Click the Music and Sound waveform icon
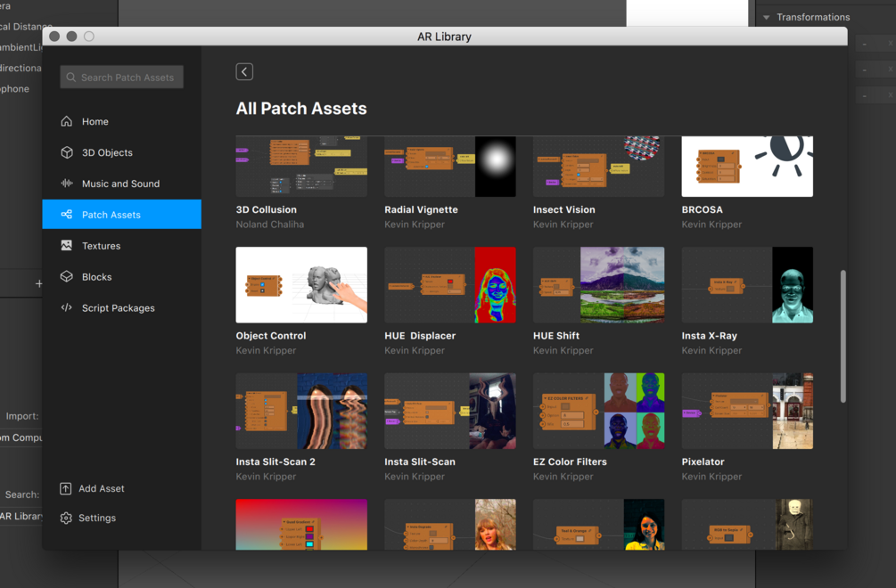Viewport: 896px width, 588px height. tap(67, 184)
